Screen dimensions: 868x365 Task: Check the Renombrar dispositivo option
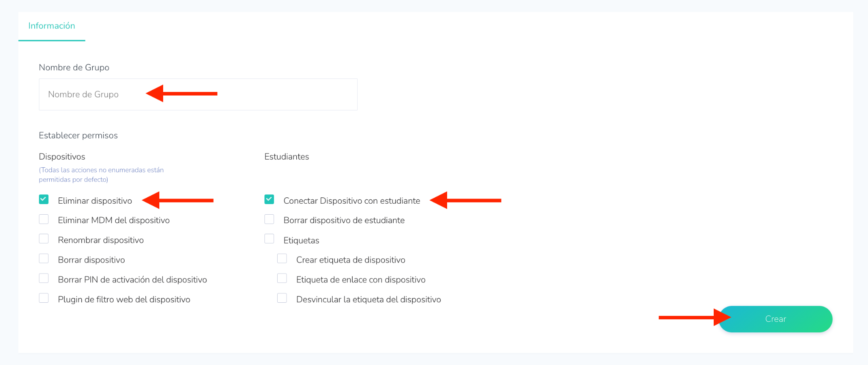44,239
